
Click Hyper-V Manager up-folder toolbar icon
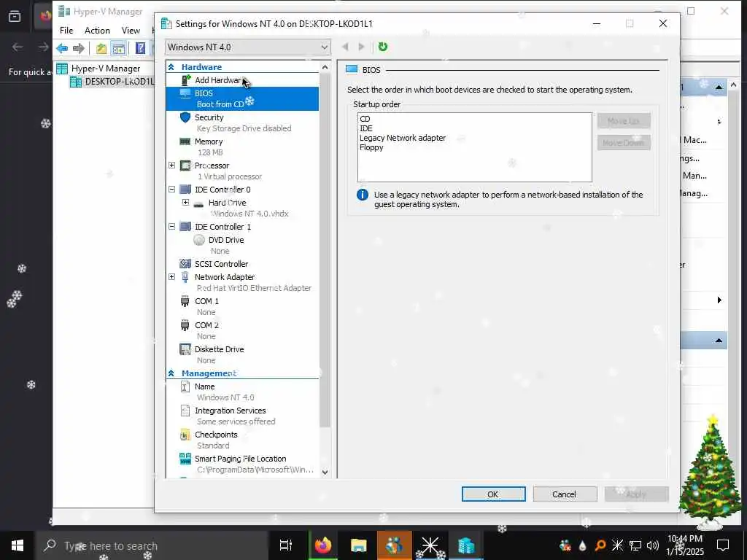[x=101, y=48]
